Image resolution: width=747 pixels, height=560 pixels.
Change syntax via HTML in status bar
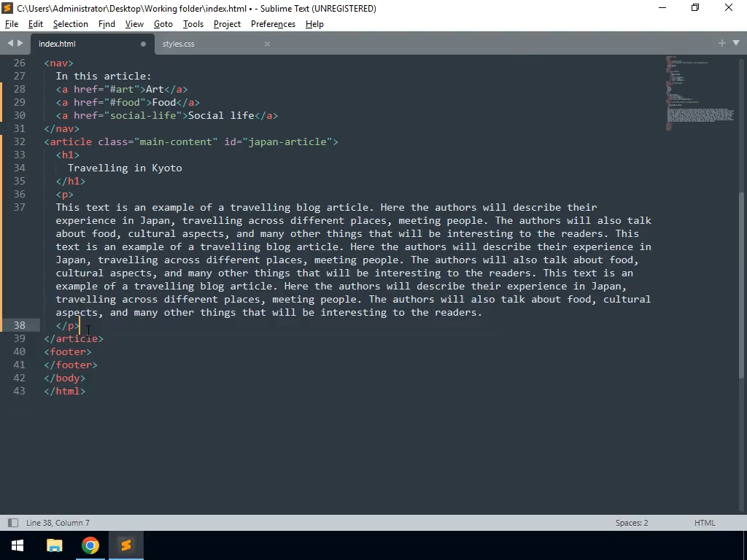point(705,523)
